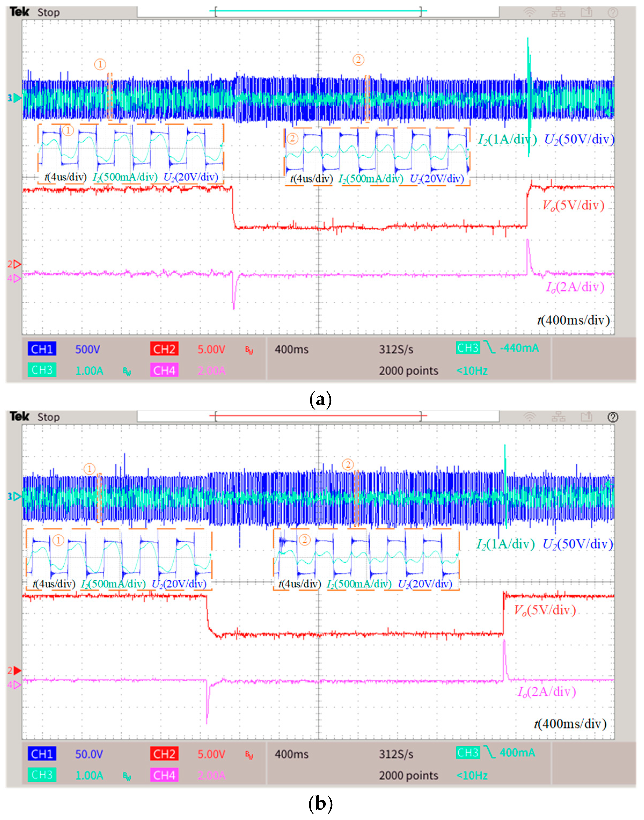Click the file export icon in scope (b)
The image size is (644, 820).
click(586, 417)
